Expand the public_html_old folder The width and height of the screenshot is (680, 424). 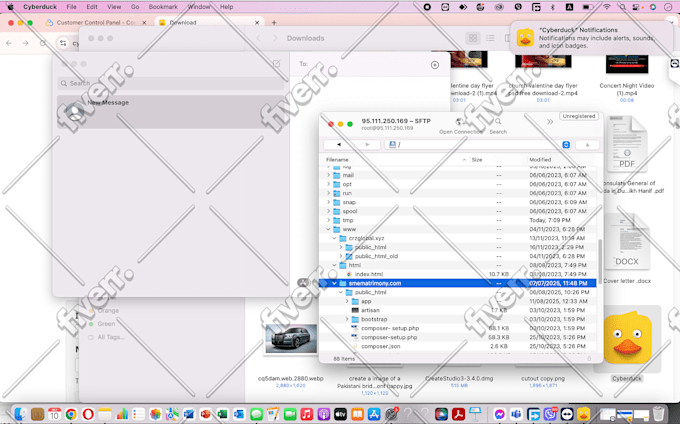pos(341,256)
